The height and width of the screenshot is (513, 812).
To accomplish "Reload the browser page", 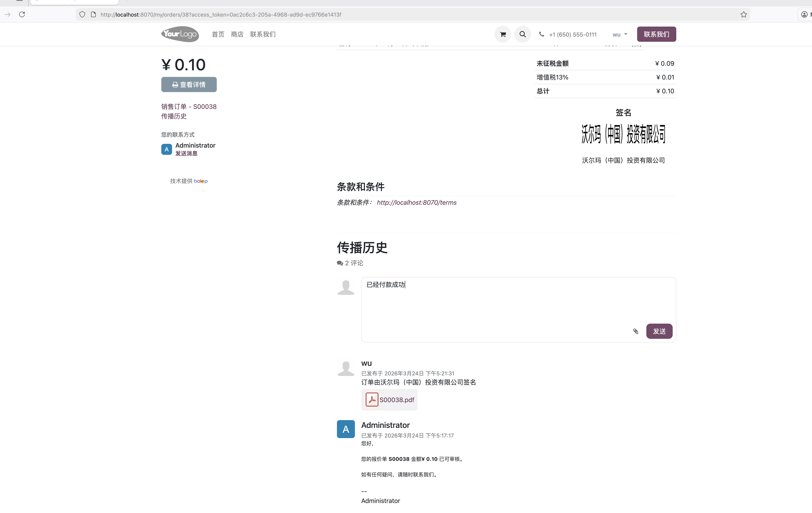I will (x=22, y=15).
